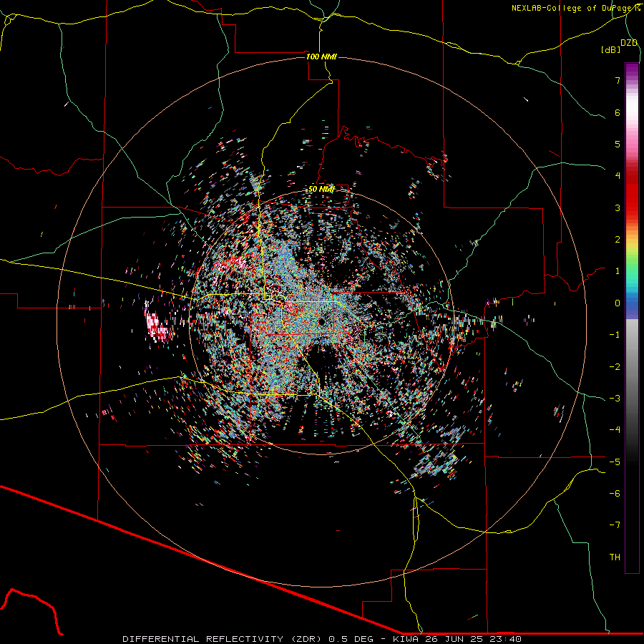
Task: Click the DZD legend title
Action: point(629,43)
